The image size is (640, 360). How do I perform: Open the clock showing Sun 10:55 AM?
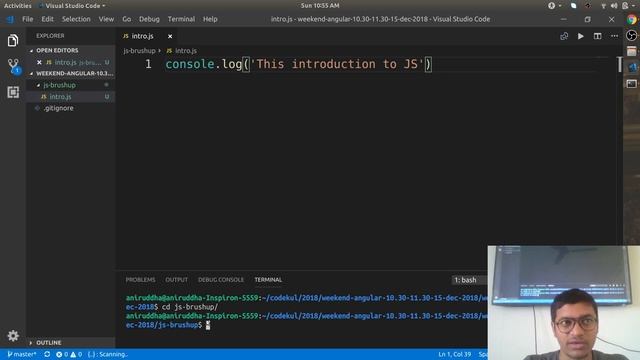pos(320,6)
